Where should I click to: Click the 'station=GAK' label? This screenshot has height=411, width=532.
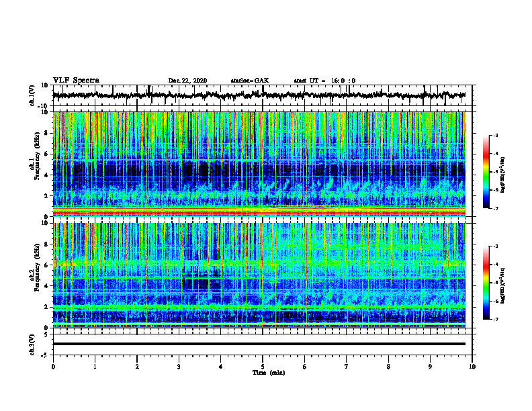[250, 81]
